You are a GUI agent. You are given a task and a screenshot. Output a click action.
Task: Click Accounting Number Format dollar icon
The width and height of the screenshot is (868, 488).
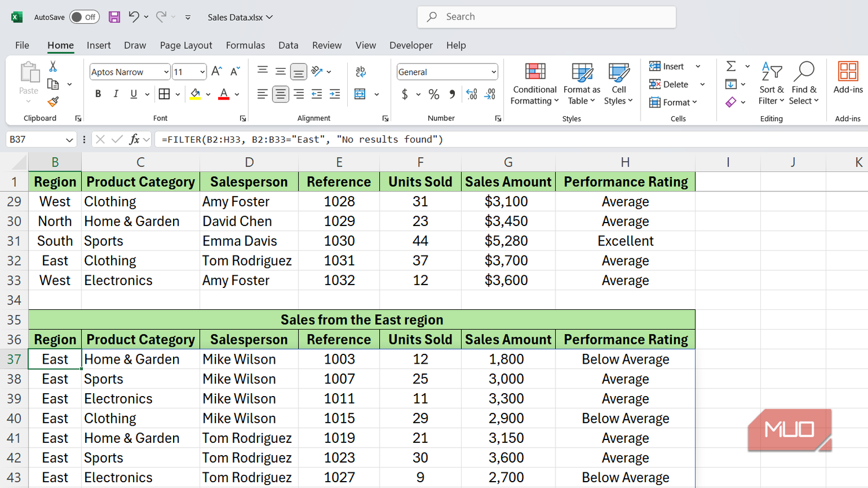404,94
